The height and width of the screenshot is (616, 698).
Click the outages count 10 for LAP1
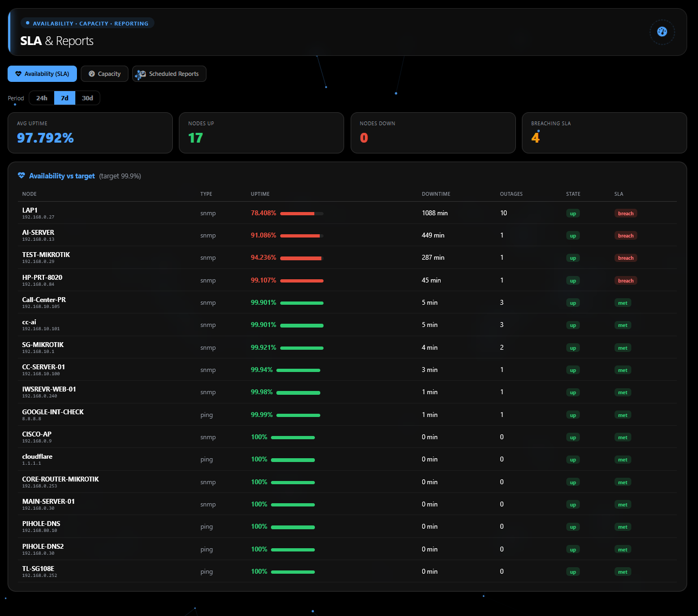tap(503, 213)
